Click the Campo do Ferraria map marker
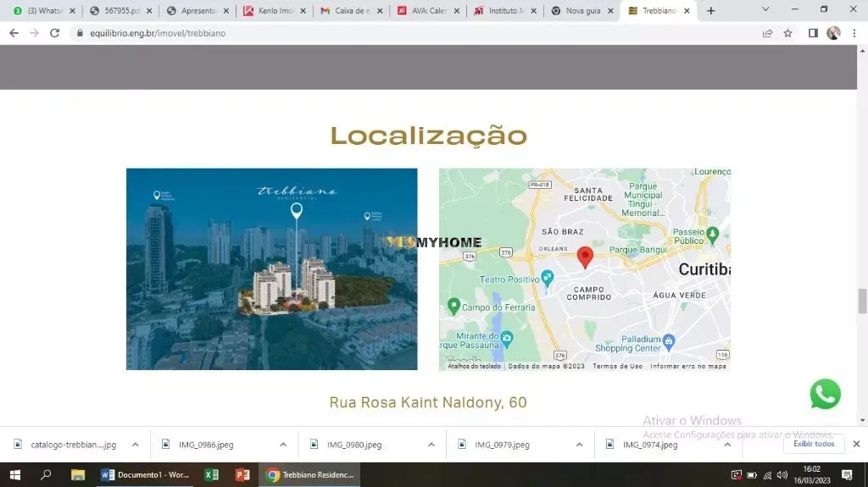Viewport: 868px width, 487px height. point(453,306)
